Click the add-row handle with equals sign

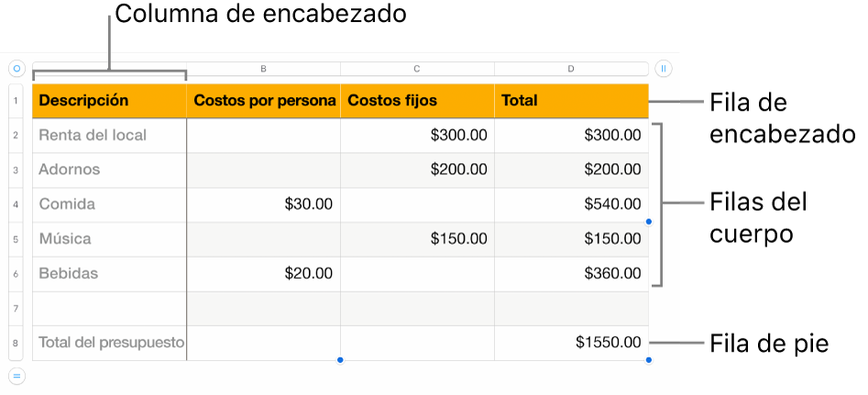[x=16, y=375]
